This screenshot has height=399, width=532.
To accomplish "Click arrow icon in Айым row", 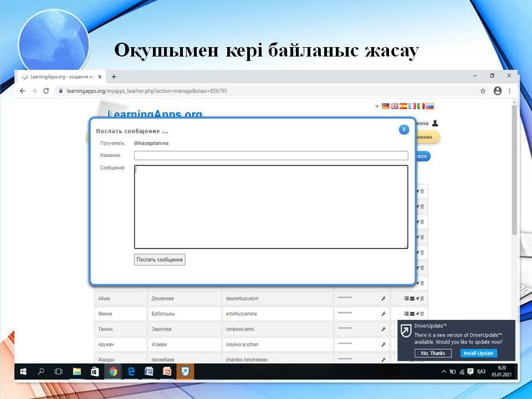I will pos(417,299).
